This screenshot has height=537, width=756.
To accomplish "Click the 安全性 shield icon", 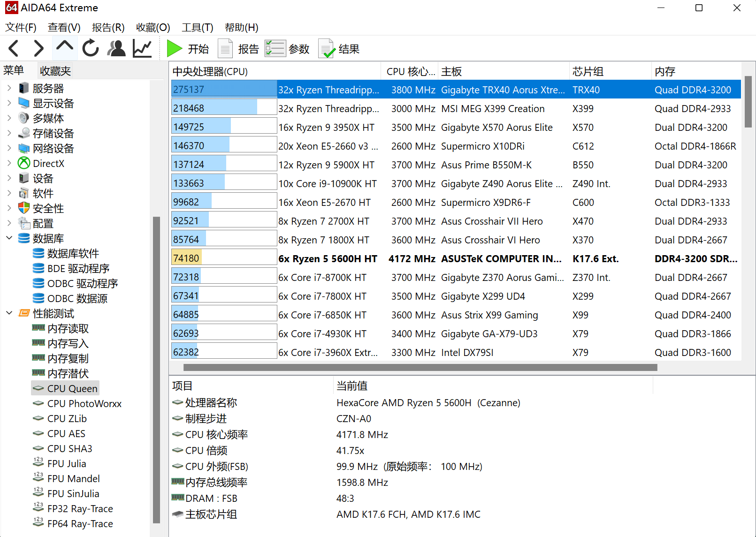I will [24, 208].
